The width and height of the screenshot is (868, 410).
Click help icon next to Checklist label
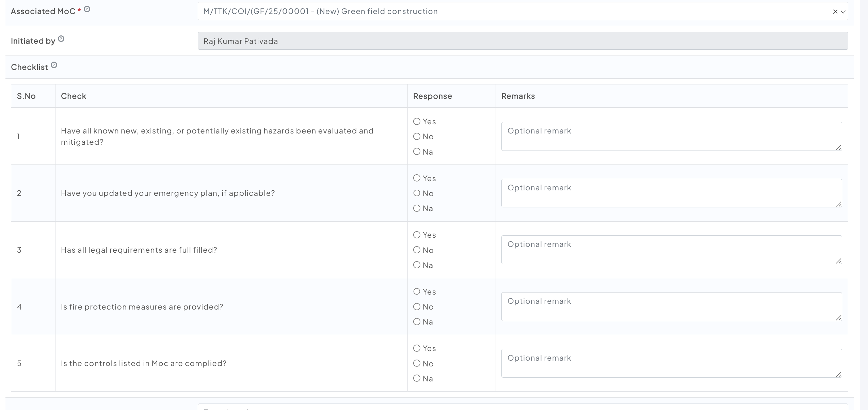click(x=54, y=65)
